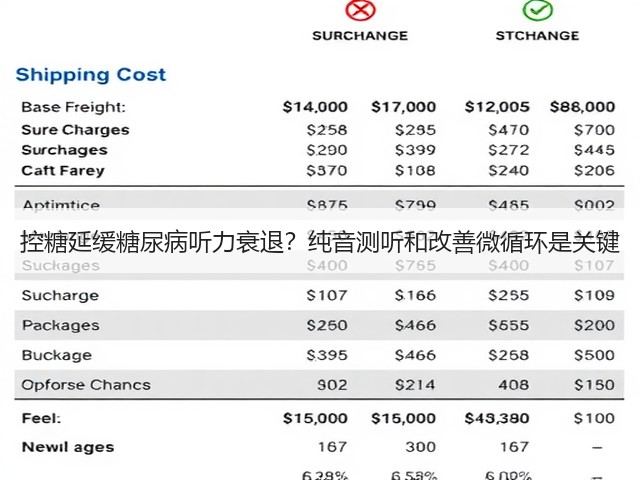The height and width of the screenshot is (480, 640).
Task: Select the $43,380 Feel total value
Action: (497, 418)
